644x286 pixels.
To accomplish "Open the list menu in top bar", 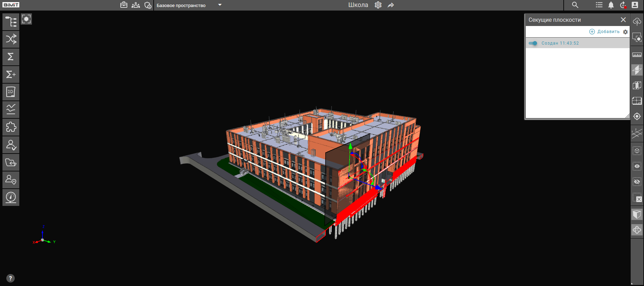I will [599, 5].
